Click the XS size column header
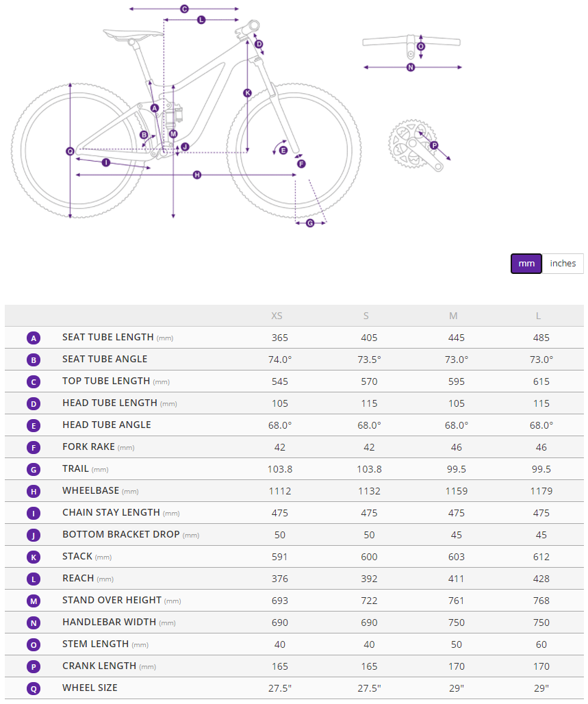The width and height of the screenshot is (588, 704). (x=277, y=316)
